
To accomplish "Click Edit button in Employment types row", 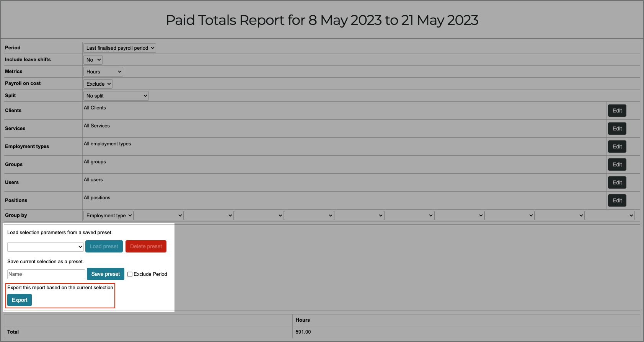I will [617, 147].
